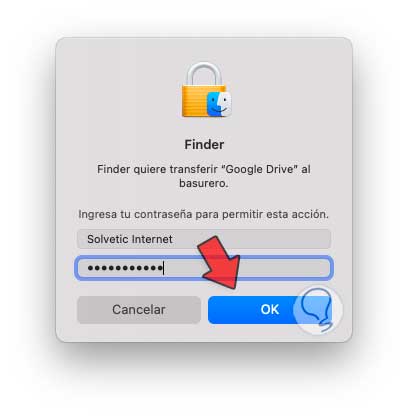Click the word "Internet" in the username field
Viewport: 408px width, 416px height.
(x=152, y=239)
